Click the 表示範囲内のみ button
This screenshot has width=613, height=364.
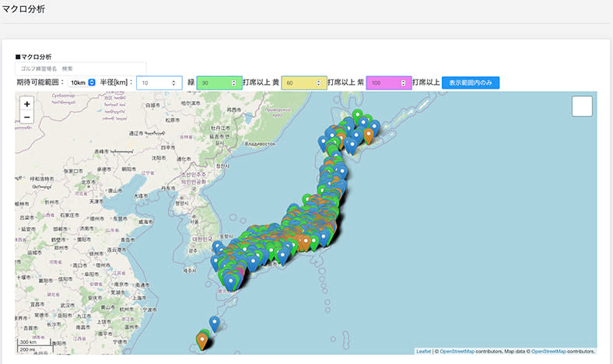(471, 82)
